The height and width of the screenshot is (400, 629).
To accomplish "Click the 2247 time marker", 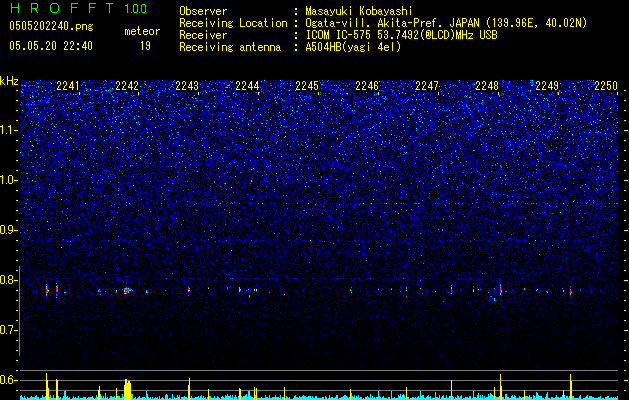I will point(427,86).
